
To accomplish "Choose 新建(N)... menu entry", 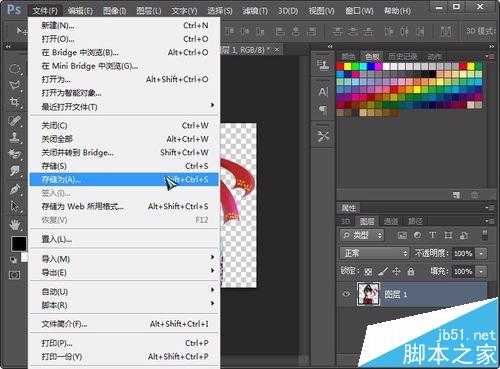I will (x=124, y=25).
